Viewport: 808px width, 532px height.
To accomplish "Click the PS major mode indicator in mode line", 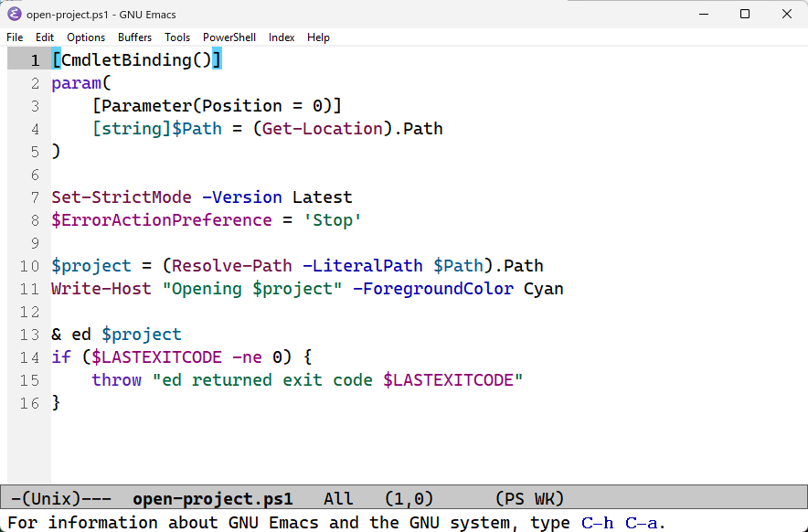I will pos(515,498).
